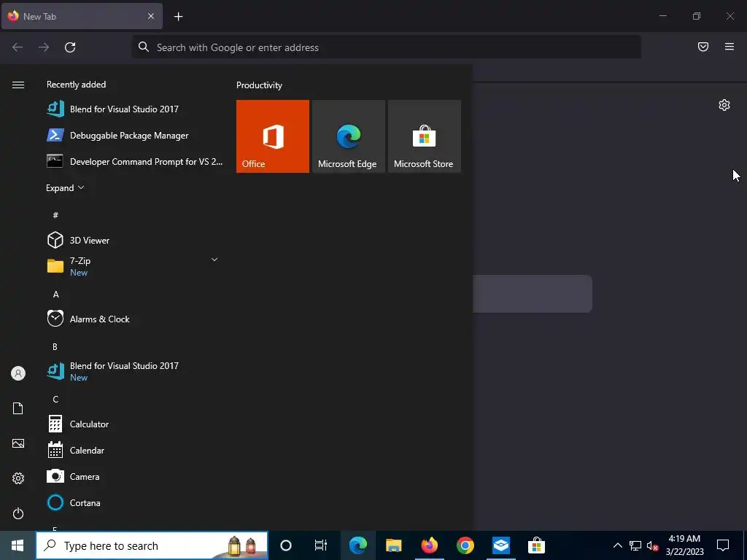Launch the Camera app

tap(135, 476)
